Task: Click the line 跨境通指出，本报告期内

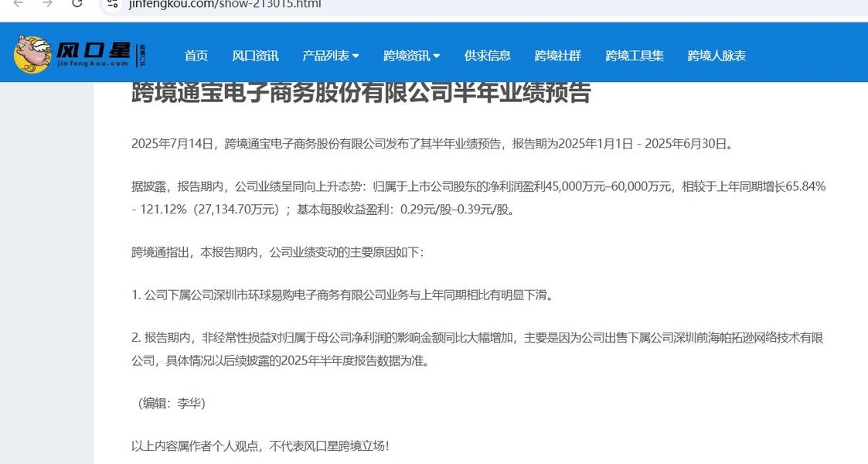Action: [x=278, y=252]
